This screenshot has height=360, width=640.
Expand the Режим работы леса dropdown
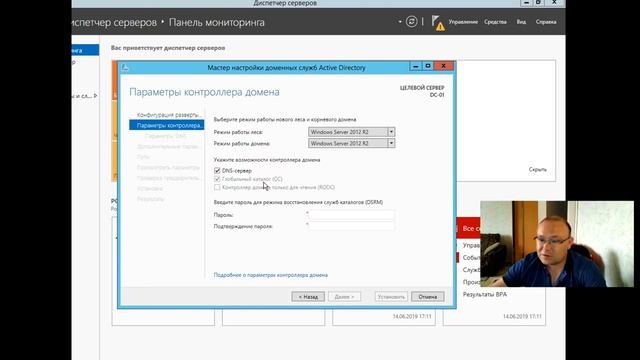(x=391, y=132)
